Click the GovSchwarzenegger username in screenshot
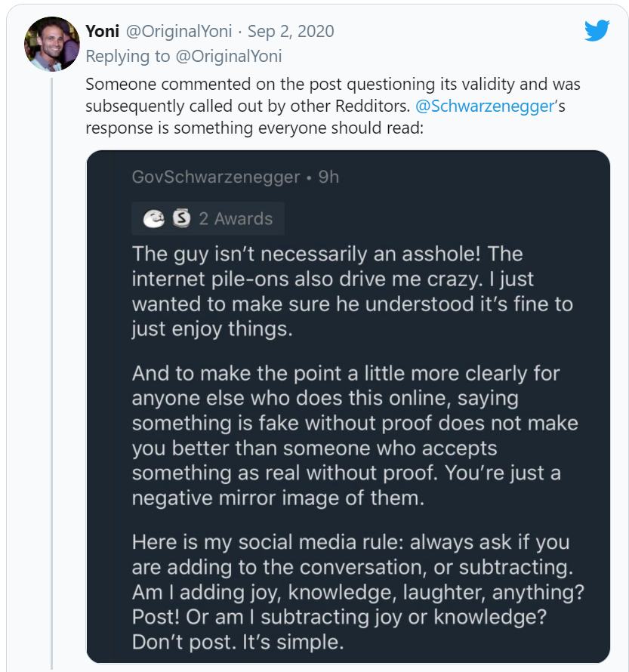The height and width of the screenshot is (672, 629). tap(216, 177)
